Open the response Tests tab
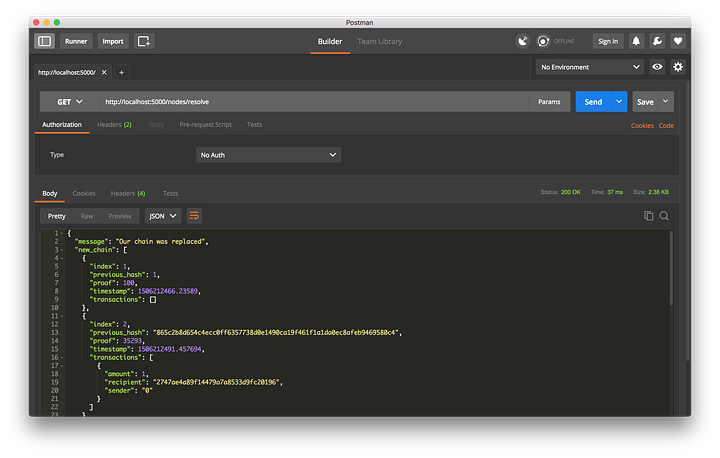Screen dimensions: 720x458 (x=170, y=193)
